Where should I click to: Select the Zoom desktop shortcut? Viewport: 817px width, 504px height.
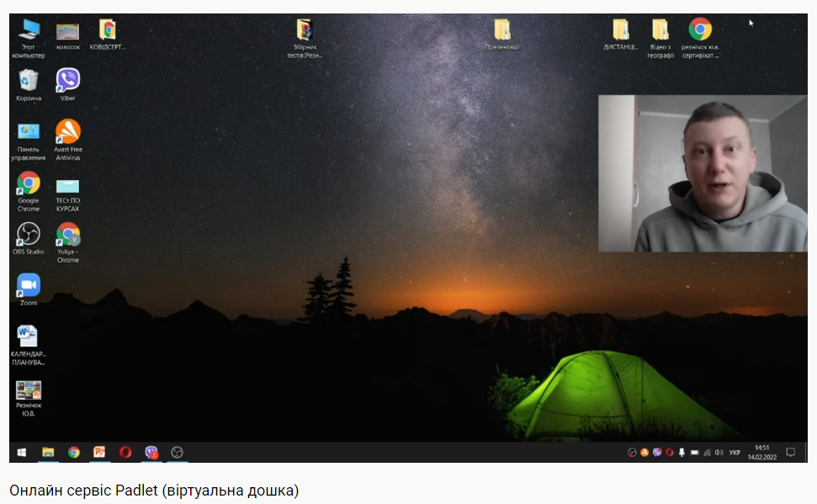click(x=28, y=289)
